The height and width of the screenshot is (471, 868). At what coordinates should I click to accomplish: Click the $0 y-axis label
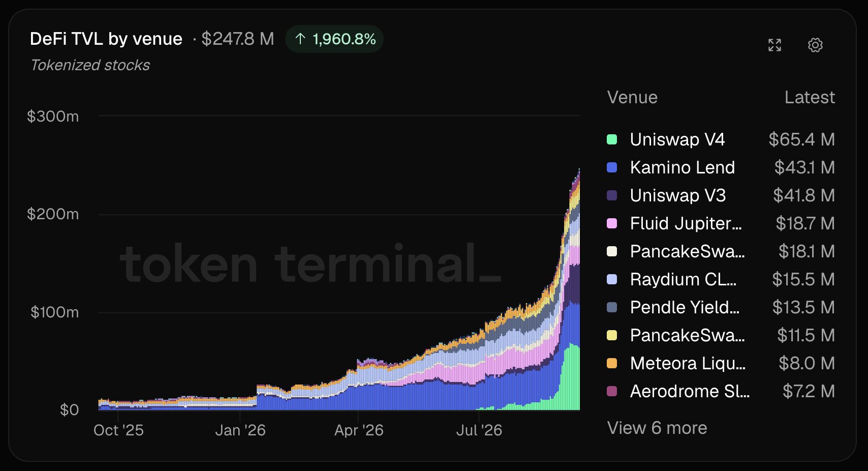click(x=69, y=410)
